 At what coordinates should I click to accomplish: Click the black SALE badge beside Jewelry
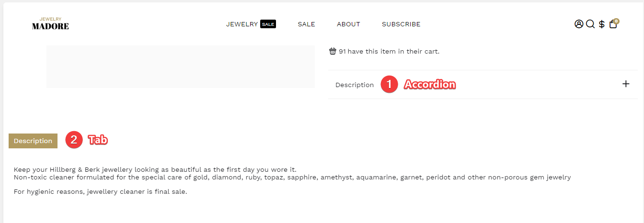point(268,24)
